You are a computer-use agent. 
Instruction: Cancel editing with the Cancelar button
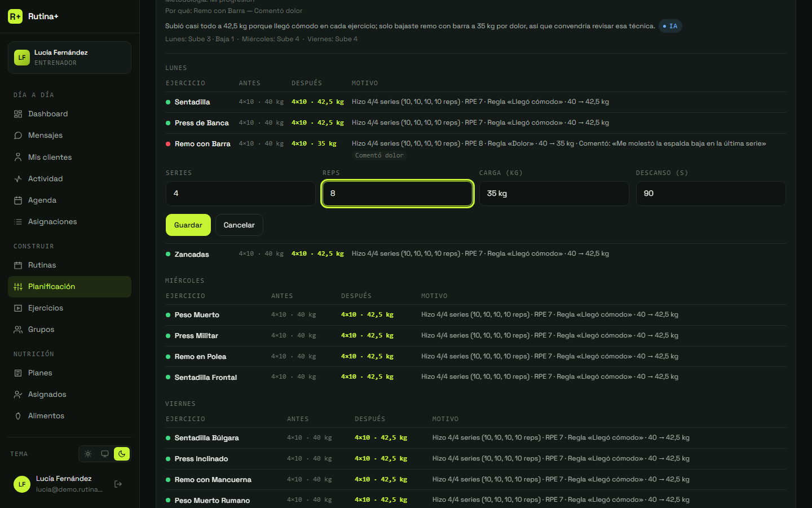(x=239, y=225)
